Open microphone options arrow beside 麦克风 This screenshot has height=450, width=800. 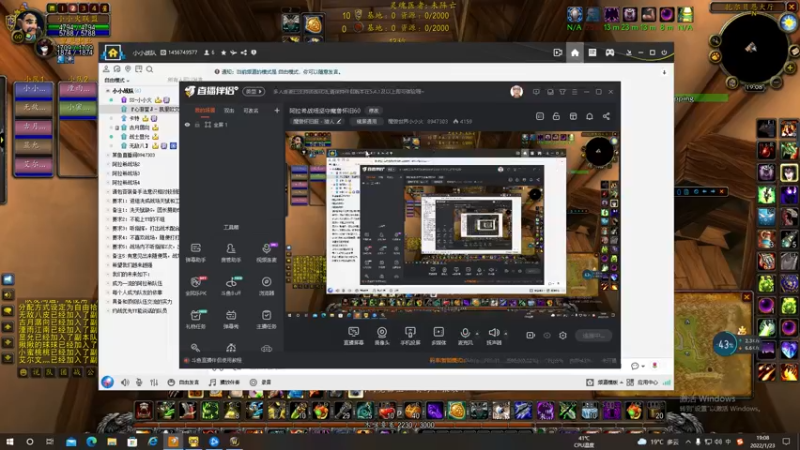coord(477,333)
